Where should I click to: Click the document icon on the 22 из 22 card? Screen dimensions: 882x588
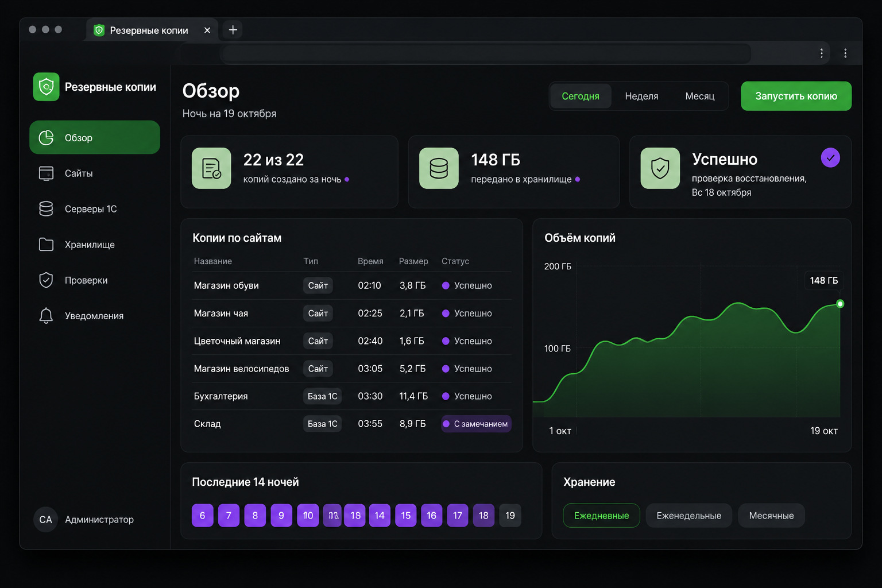pos(211,168)
